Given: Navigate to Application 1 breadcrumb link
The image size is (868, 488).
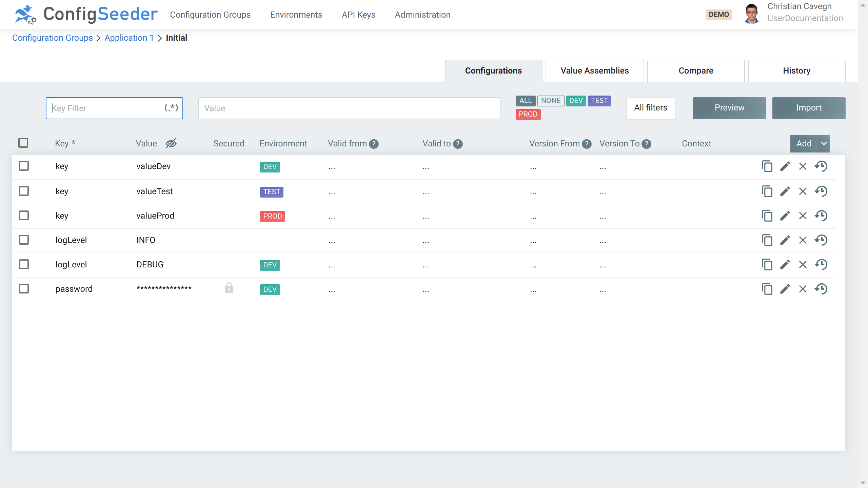Looking at the screenshot, I should point(129,38).
